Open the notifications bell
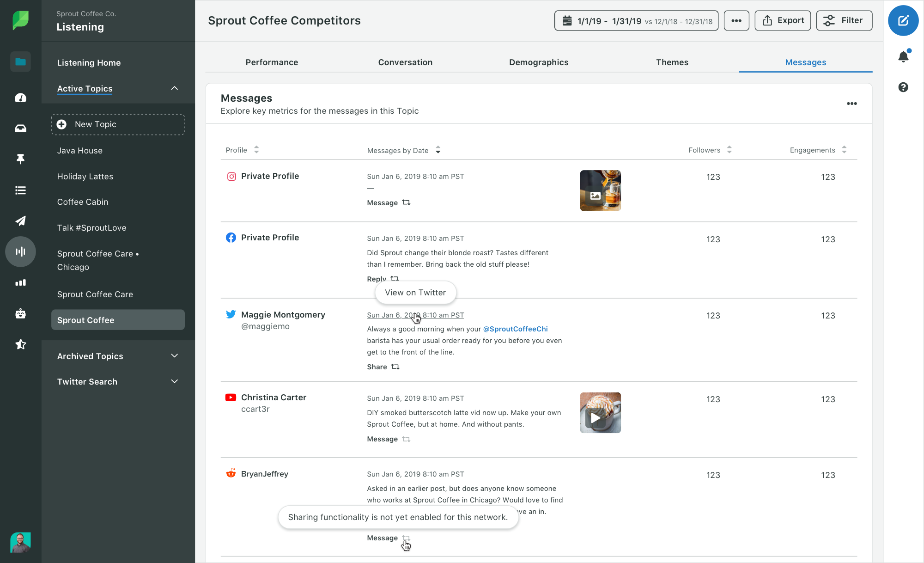The width and height of the screenshot is (924, 563). pyautogui.click(x=903, y=57)
